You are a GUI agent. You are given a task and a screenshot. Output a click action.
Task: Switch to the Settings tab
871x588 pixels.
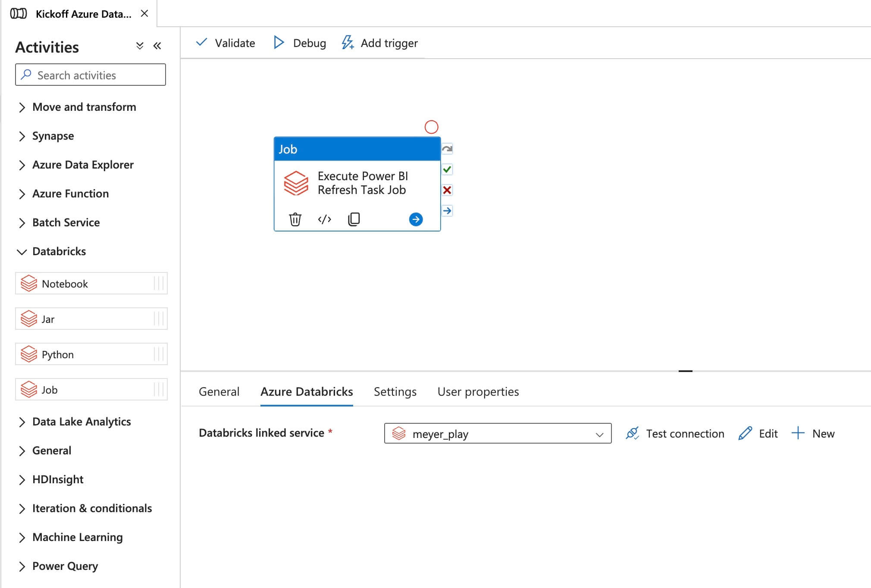(395, 392)
